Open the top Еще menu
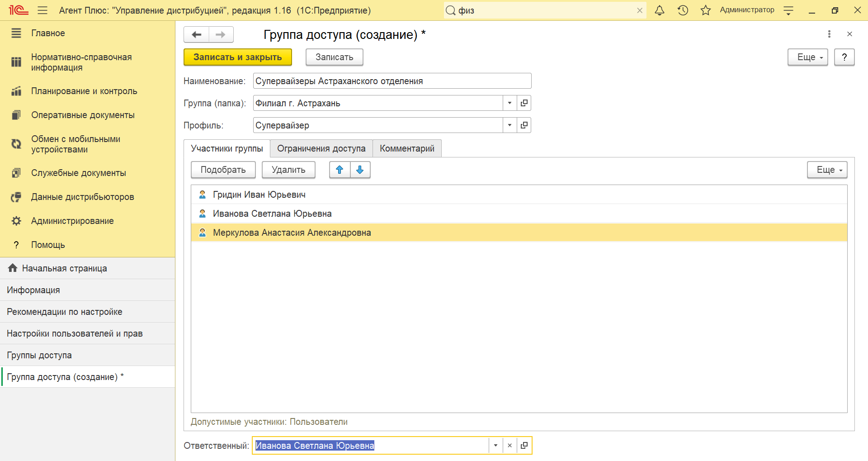Screen dimensions: 868x461 (x=807, y=57)
